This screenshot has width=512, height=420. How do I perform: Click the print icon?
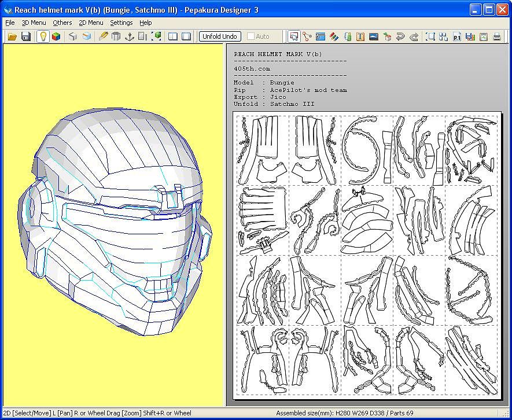coord(497,36)
